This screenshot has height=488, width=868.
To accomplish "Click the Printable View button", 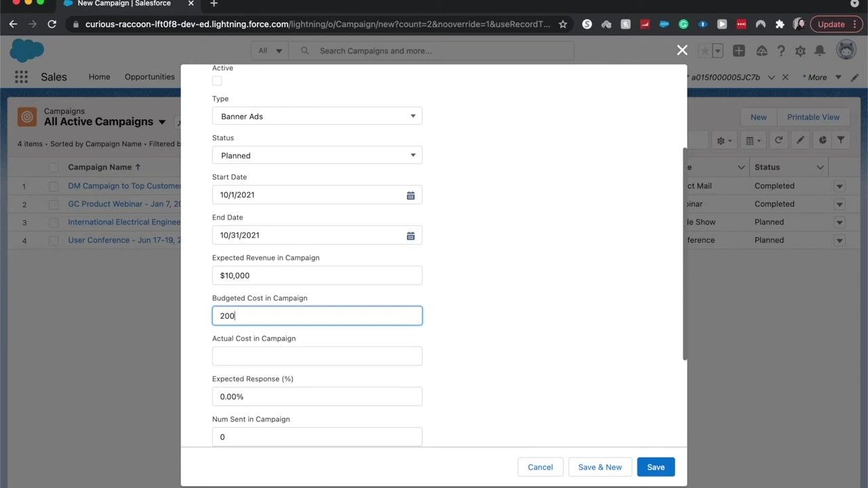I will [x=813, y=117].
